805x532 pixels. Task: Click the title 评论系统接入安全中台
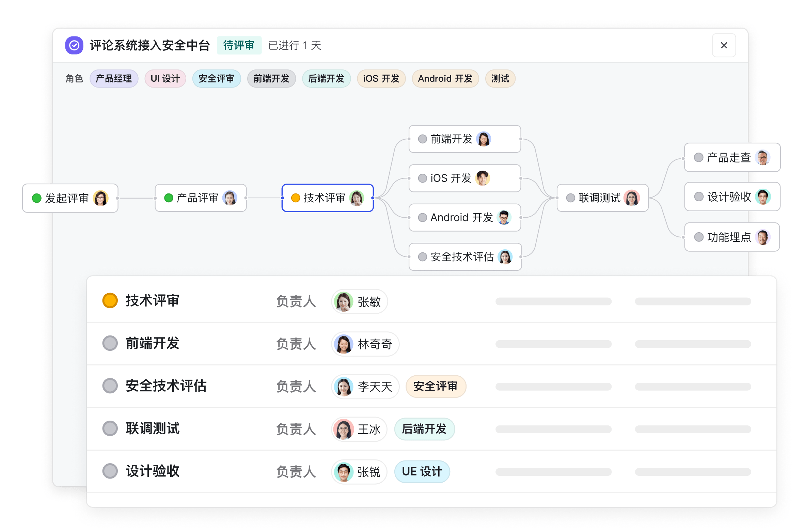[149, 45]
